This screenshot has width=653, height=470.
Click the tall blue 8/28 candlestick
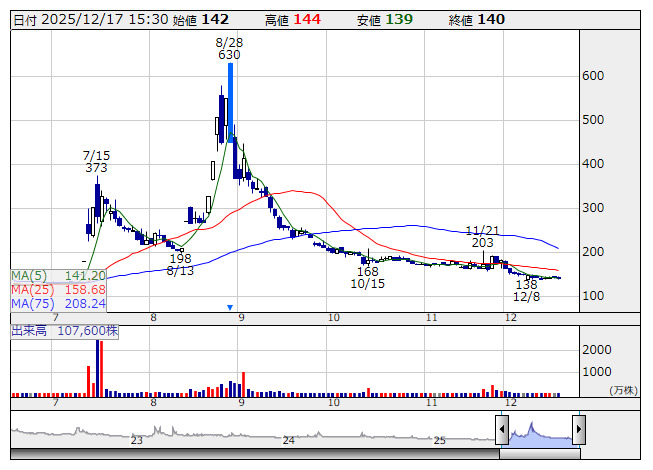[230, 100]
